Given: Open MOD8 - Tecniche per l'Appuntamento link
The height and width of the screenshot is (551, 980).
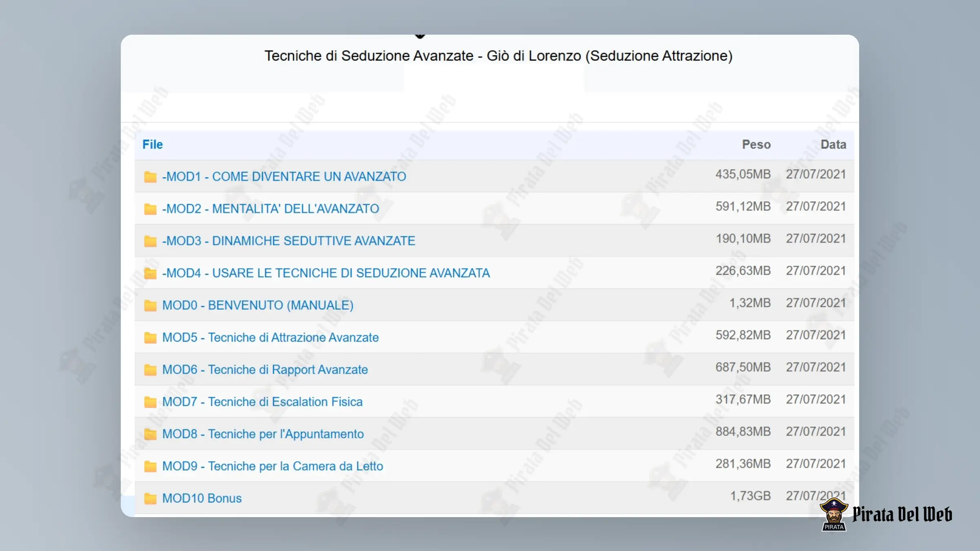Looking at the screenshot, I should coord(263,434).
